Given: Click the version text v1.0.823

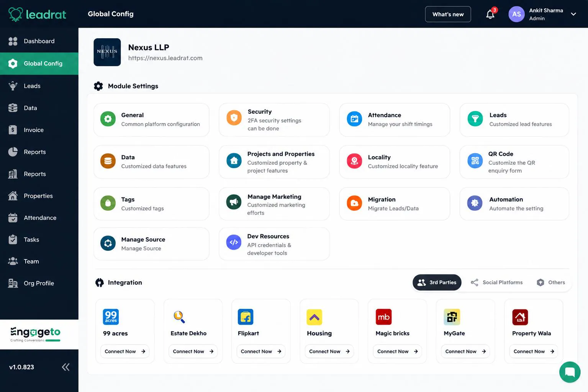Looking at the screenshot, I should pyautogui.click(x=21, y=367).
